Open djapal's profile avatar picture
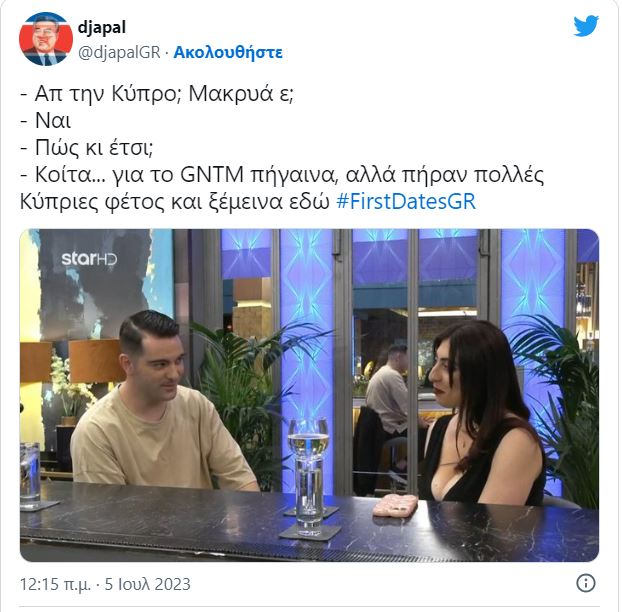622x612 pixels. pos(46,38)
